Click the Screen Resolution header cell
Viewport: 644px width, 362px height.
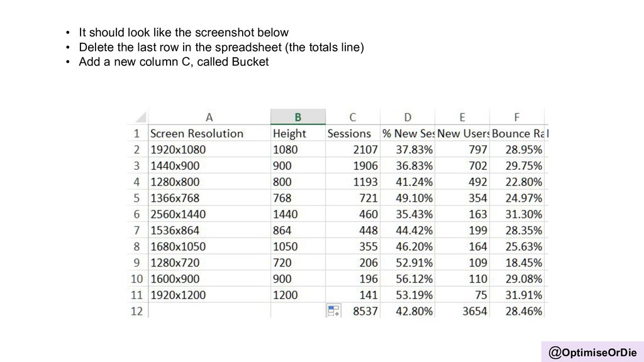pos(209,133)
